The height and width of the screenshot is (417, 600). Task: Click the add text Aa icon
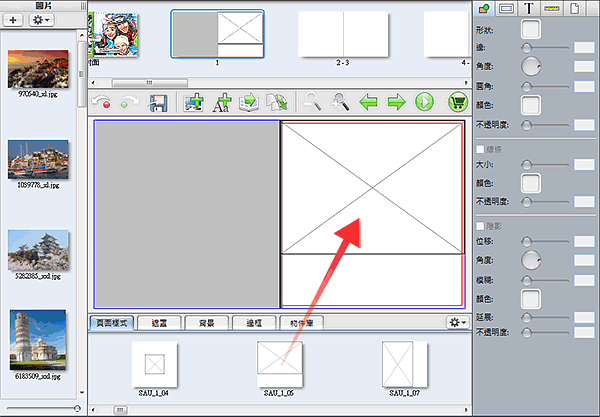coord(222,103)
